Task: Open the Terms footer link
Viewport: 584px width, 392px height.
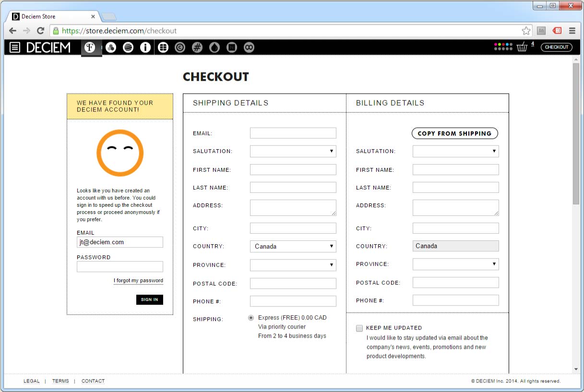Action: coord(60,381)
